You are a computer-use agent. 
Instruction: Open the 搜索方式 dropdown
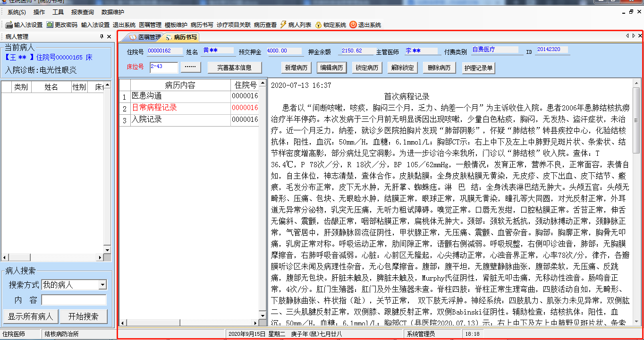point(102,285)
